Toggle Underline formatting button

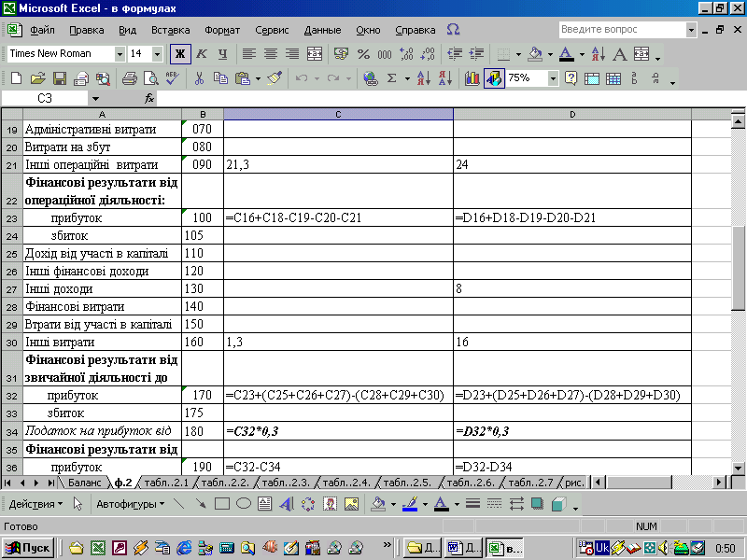point(222,54)
